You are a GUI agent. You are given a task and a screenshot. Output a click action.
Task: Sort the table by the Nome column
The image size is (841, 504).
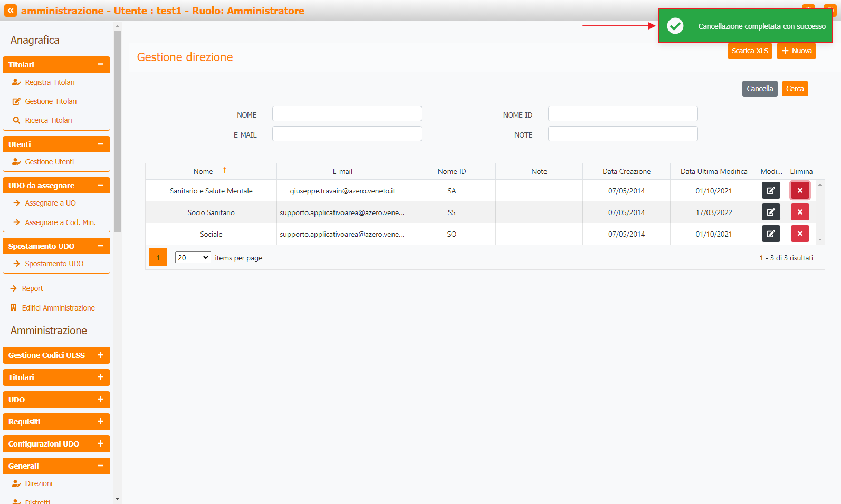[203, 171]
